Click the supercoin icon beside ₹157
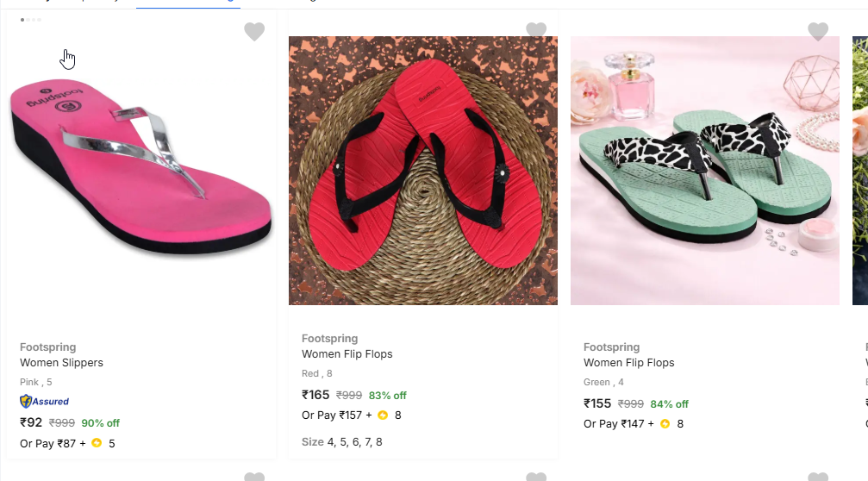 (383, 415)
